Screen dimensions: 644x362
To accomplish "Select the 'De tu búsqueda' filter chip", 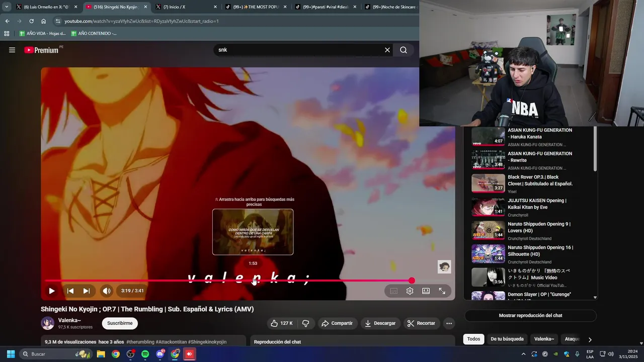I will (507, 339).
